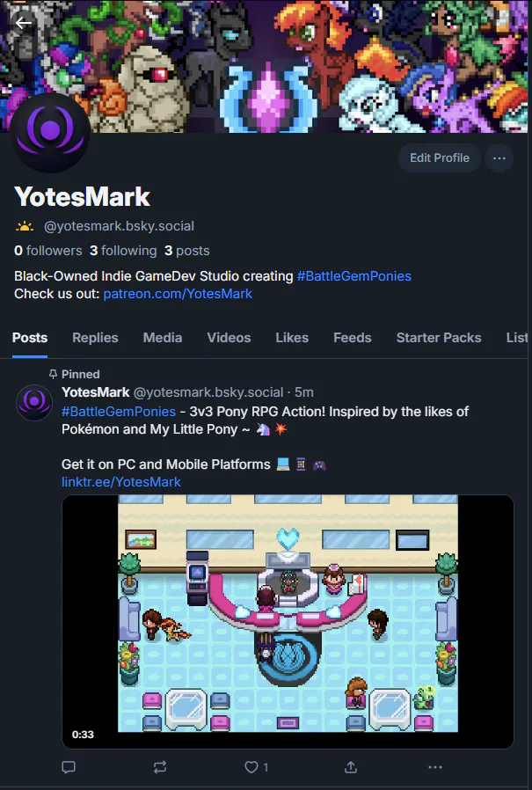This screenshot has width=532, height=790.
Task: Open the pinned post's three-dot more menu
Action: click(x=434, y=767)
